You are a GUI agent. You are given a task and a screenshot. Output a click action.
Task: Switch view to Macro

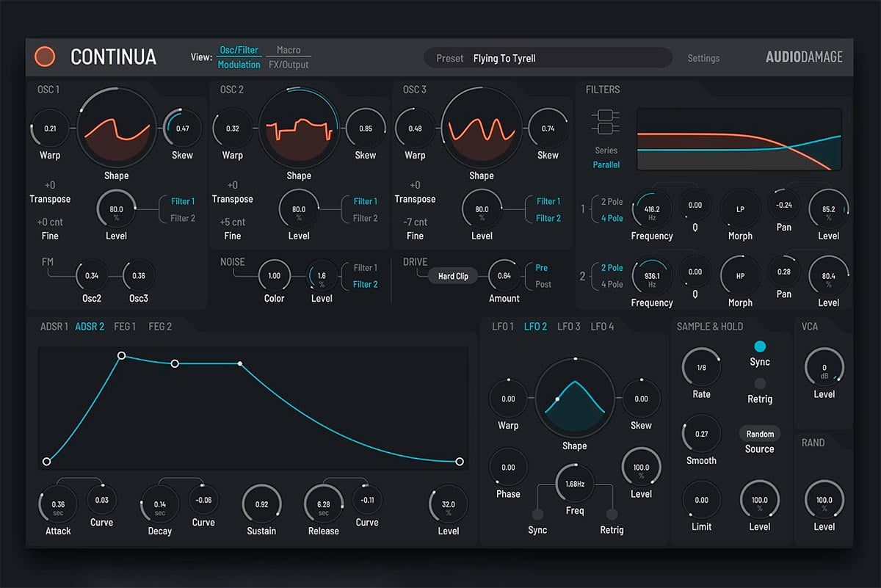(x=289, y=50)
